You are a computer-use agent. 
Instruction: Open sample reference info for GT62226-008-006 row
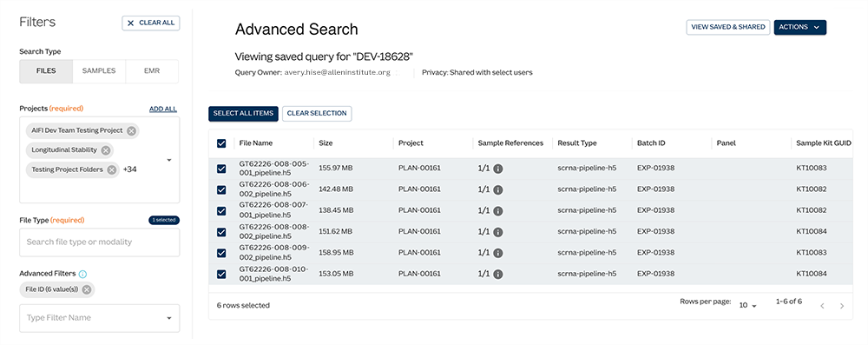497,189
